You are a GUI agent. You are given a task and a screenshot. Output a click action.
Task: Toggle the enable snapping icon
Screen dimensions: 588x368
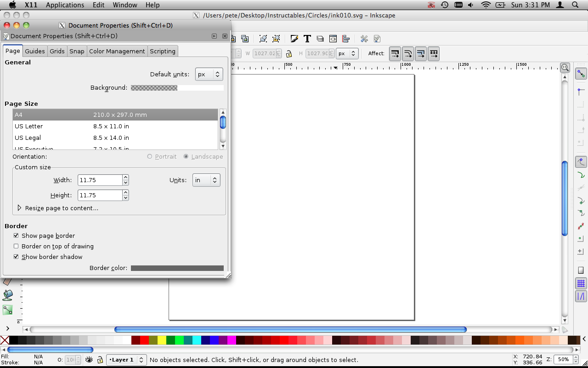coord(581,74)
